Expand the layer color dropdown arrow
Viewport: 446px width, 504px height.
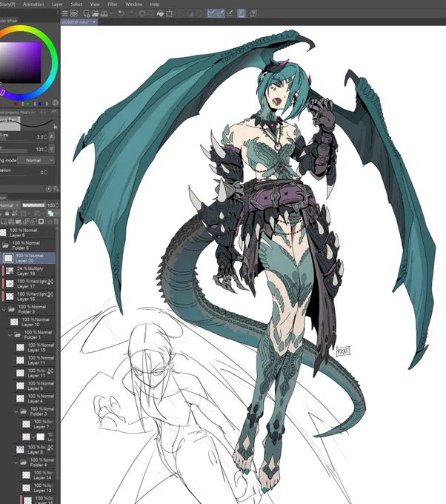(x=57, y=213)
